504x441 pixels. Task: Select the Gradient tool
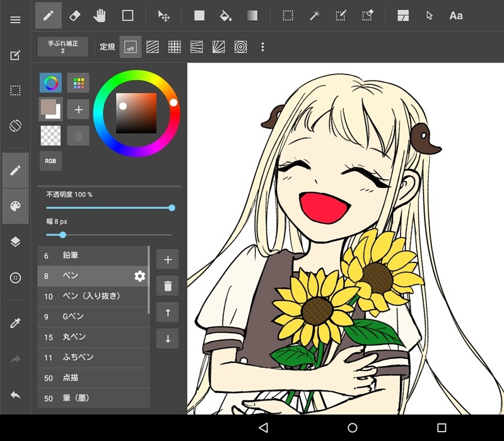pos(252,15)
